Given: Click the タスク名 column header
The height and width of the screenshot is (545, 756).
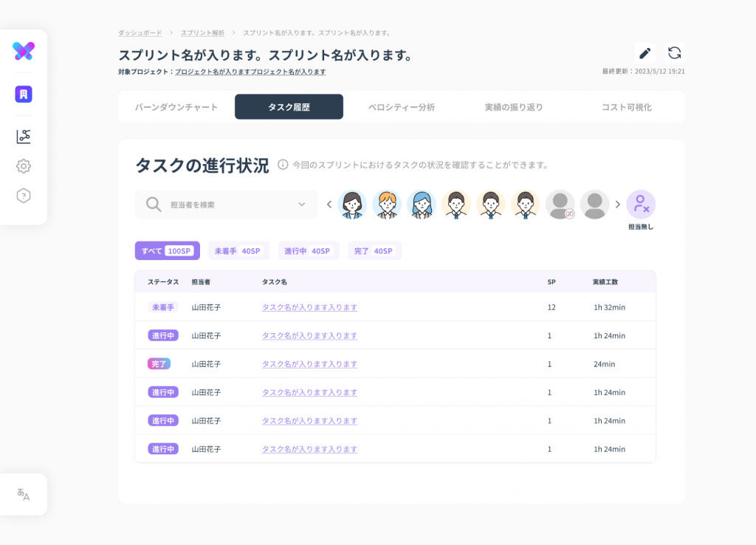Looking at the screenshot, I should (275, 282).
